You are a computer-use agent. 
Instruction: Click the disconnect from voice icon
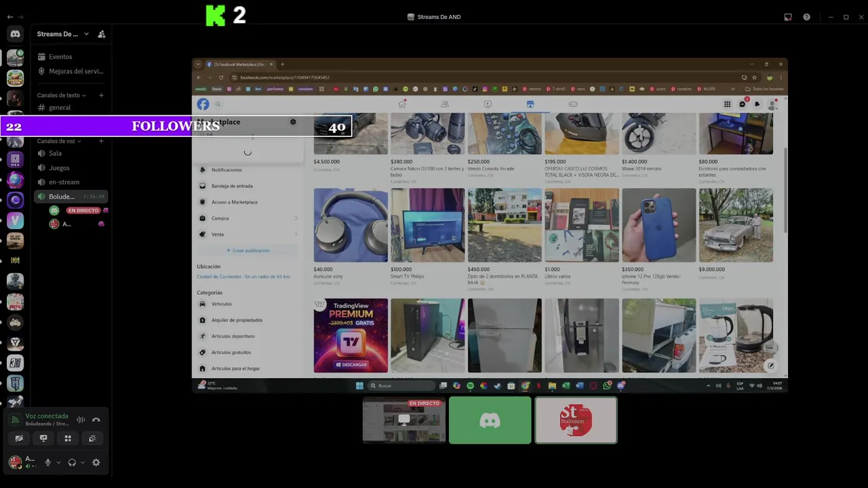[96, 420]
